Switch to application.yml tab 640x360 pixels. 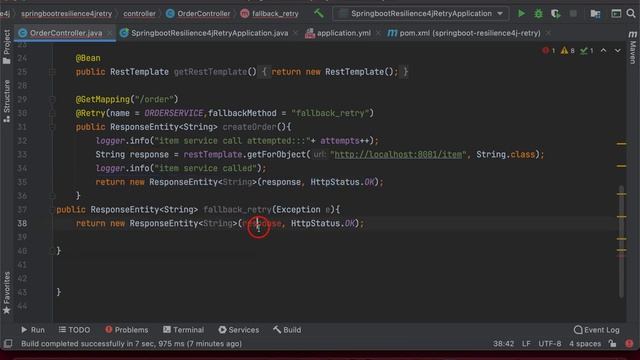click(x=344, y=33)
